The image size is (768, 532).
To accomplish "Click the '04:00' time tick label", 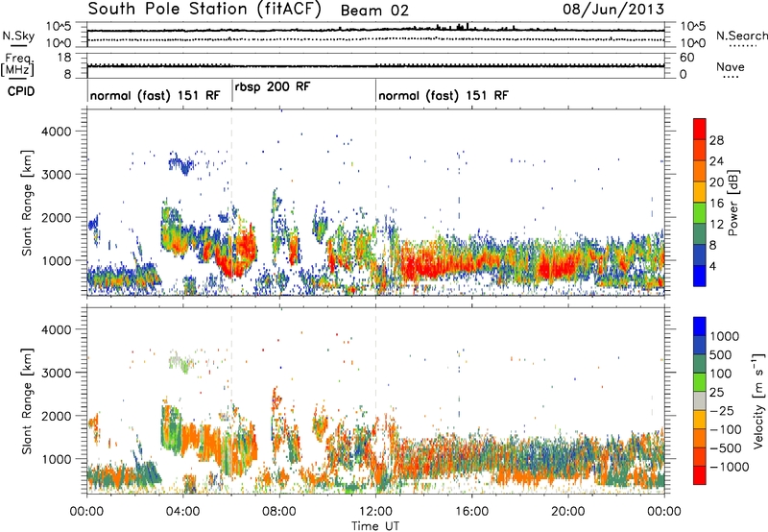I will [x=182, y=512].
